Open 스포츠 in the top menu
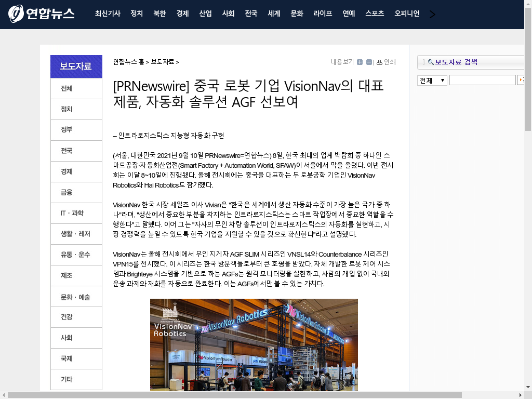The image size is (532, 399). click(x=375, y=14)
